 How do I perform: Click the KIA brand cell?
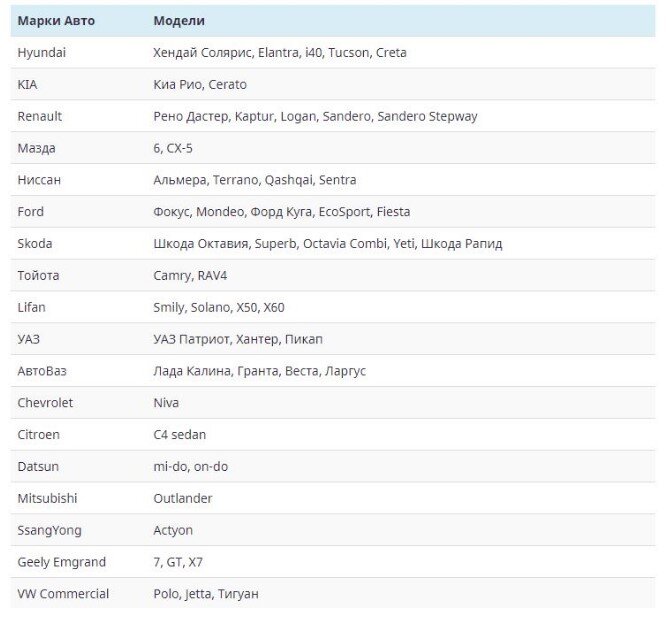click(x=28, y=85)
